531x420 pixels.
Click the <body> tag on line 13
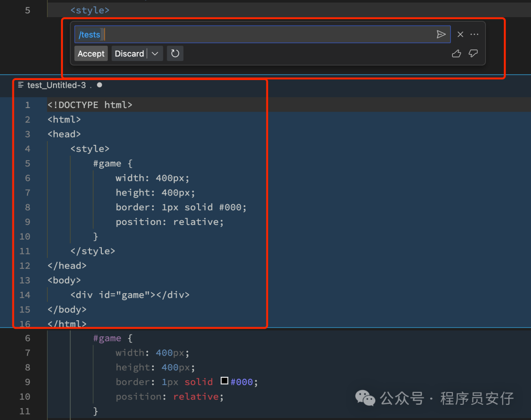coord(64,280)
